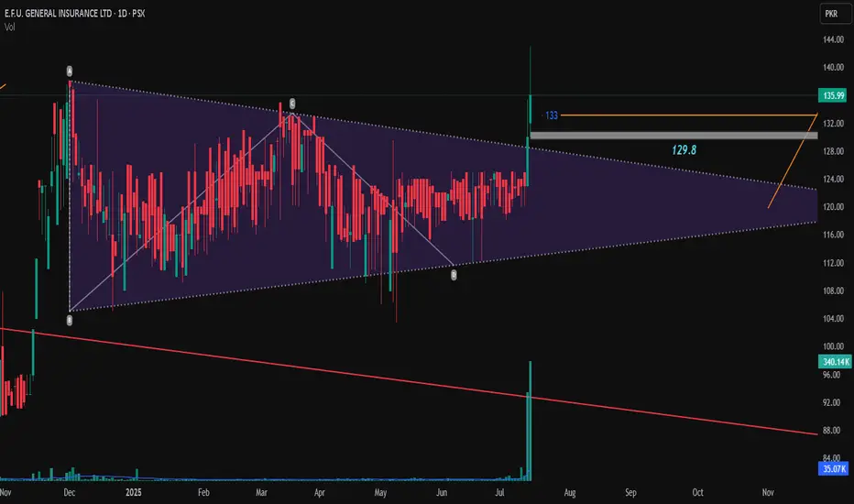Open the PKR currency selector
This screenshot has height=504, width=854.
835,14
